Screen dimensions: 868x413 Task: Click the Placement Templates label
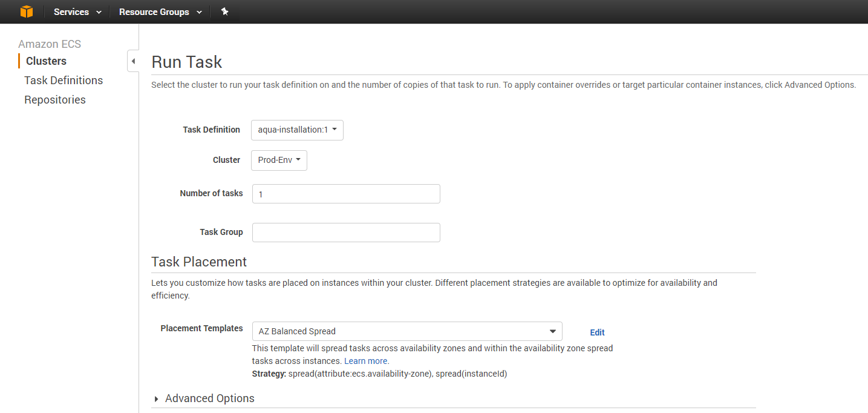click(x=202, y=328)
